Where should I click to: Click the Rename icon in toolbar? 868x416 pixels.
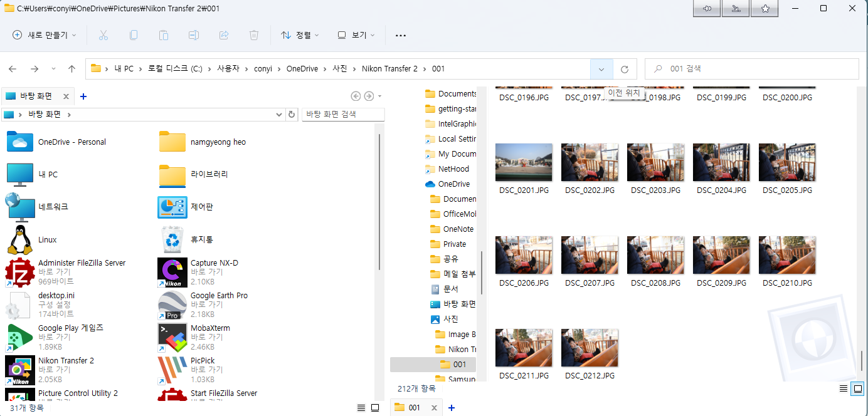click(x=194, y=35)
